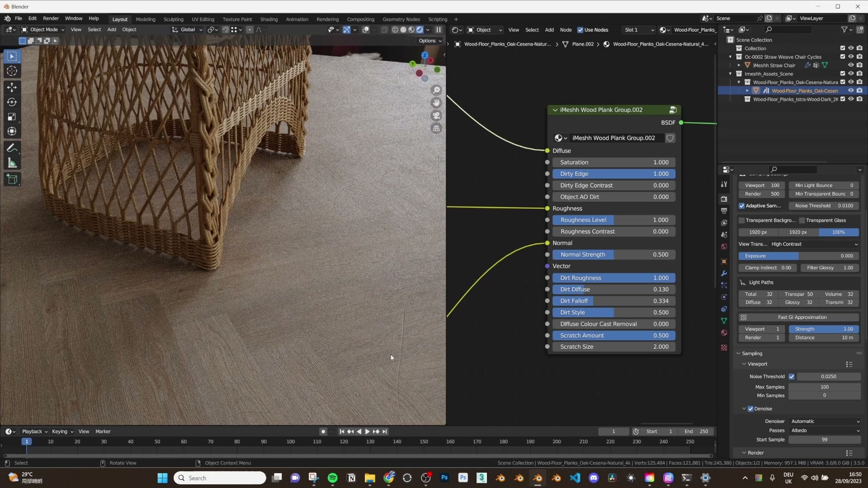Select the Transform tool
Image resolution: width=868 pixels, height=488 pixels.
click(12, 131)
